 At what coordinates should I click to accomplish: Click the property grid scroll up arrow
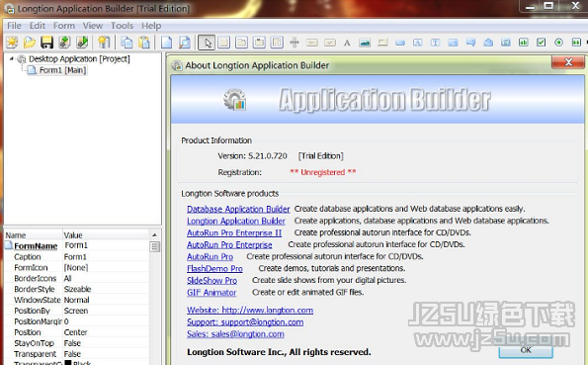(154, 235)
